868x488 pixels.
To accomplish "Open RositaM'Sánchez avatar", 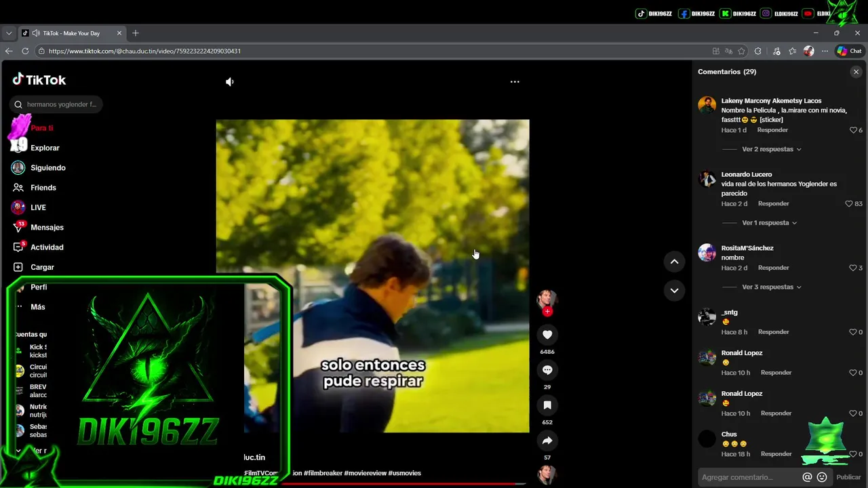I will [707, 252].
